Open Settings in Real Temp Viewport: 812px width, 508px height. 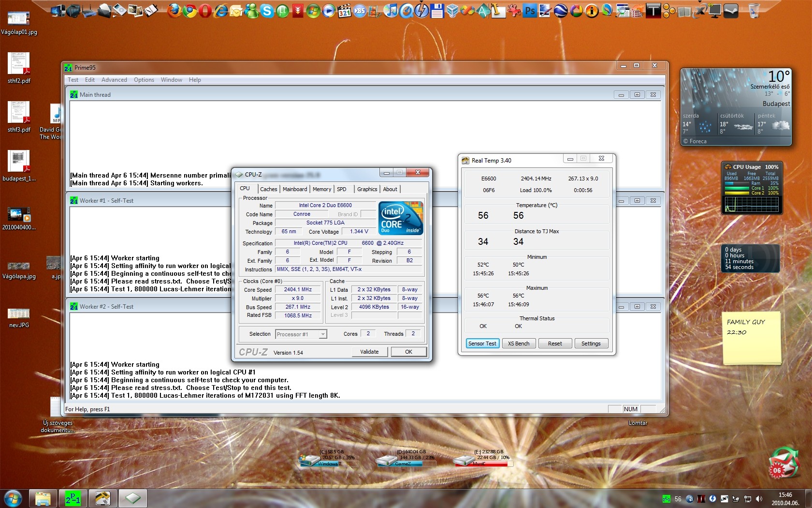[591, 344]
